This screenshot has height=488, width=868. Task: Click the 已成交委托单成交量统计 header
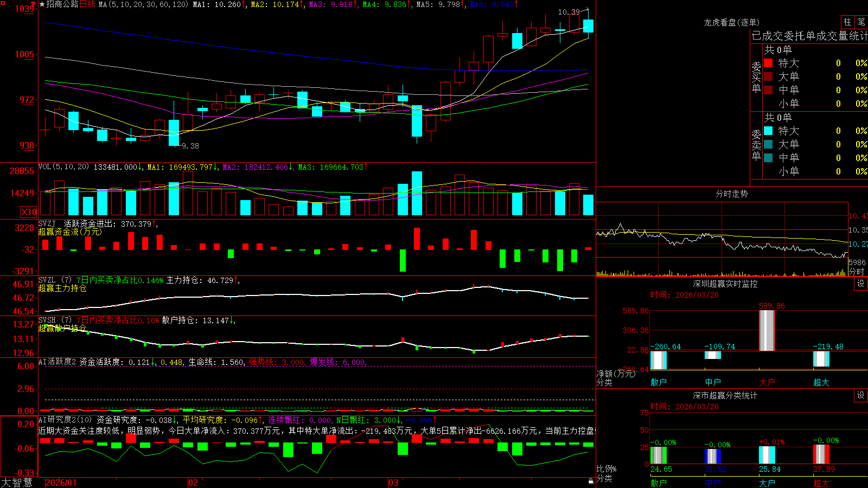pyautogui.click(x=809, y=36)
